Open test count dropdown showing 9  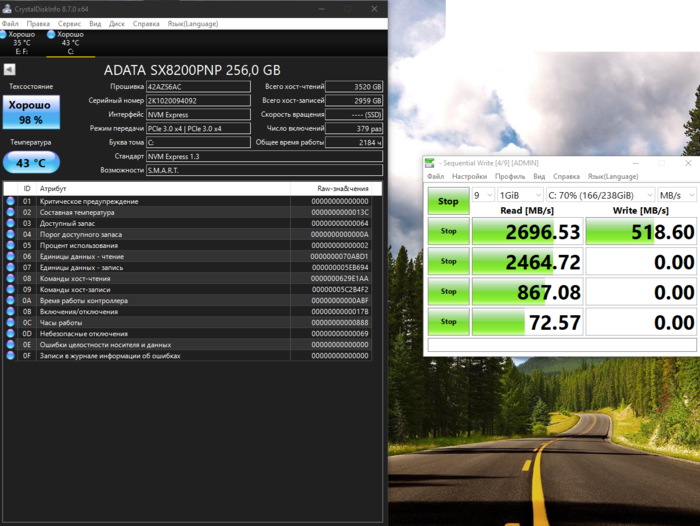[x=483, y=195]
